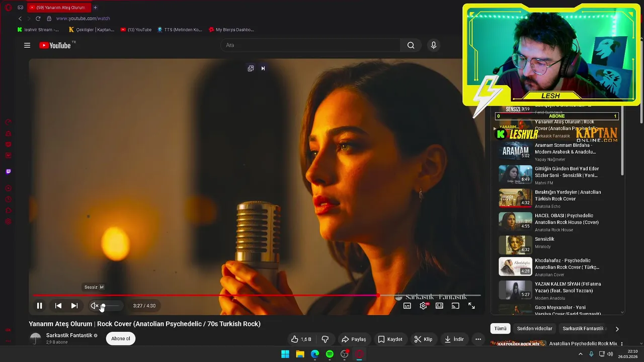
Task: Subscribe with Abone ol button
Action: click(x=121, y=339)
